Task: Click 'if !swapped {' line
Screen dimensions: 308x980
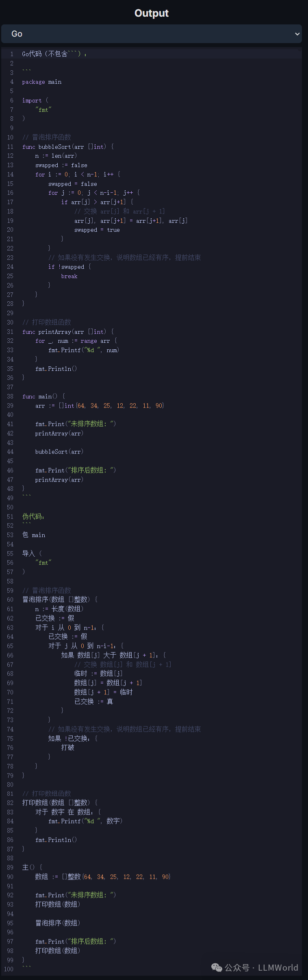Action: tap(69, 267)
